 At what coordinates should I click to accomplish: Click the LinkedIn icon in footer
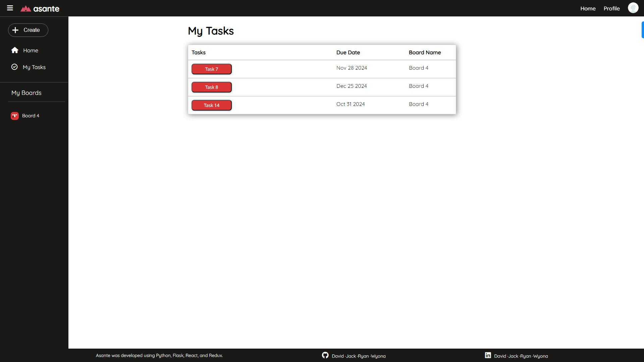pos(488,355)
